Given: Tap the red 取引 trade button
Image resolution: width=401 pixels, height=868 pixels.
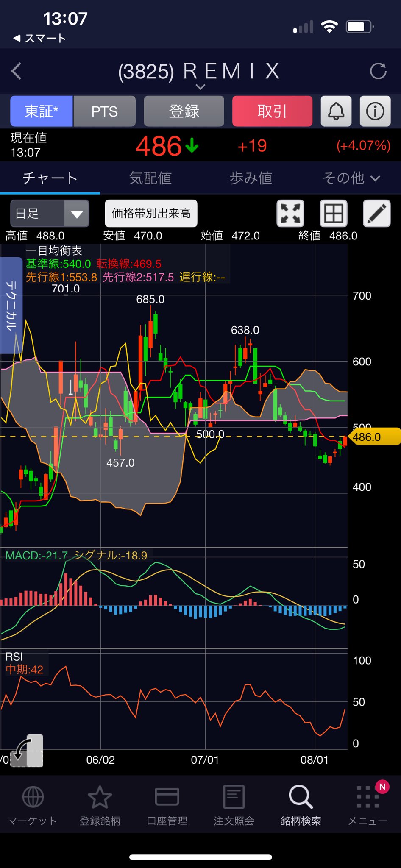Looking at the screenshot, I should coord(272,111).
